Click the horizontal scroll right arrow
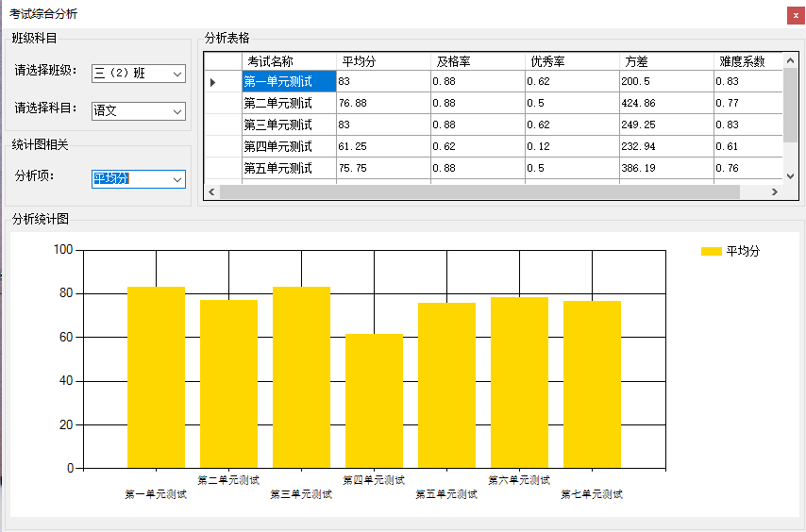The width and height of the screenshot is (806, 532). pyautogui.click(x=774, y=191)
